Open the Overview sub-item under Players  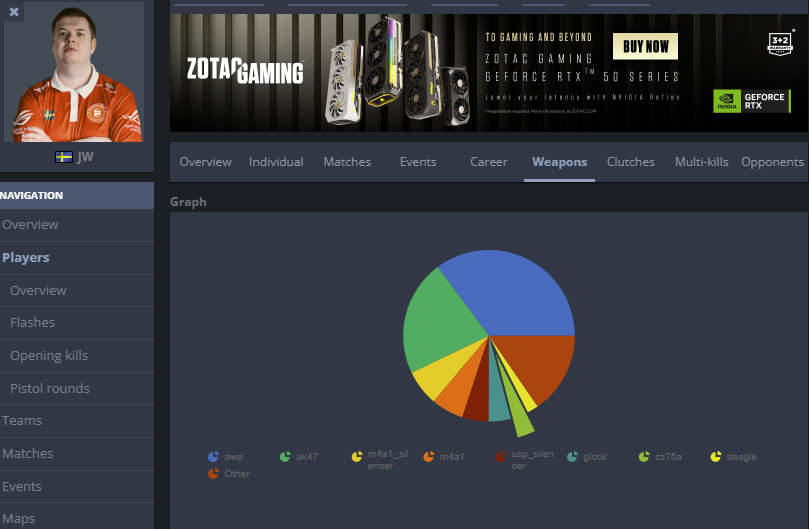77,291
